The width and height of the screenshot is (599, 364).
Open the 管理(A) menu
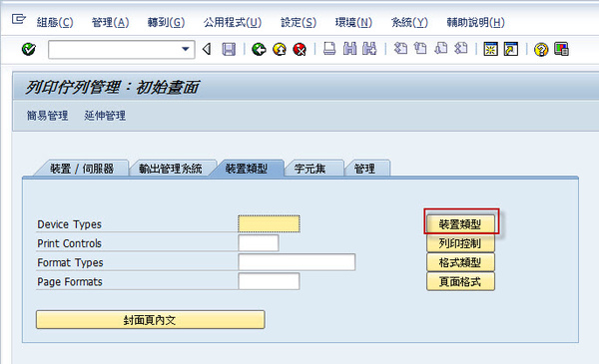(x=111, y=23)
